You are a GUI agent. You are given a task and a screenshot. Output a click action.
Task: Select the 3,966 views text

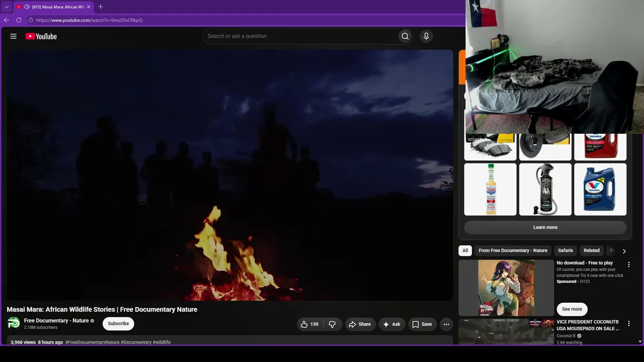tap(23, 342)
